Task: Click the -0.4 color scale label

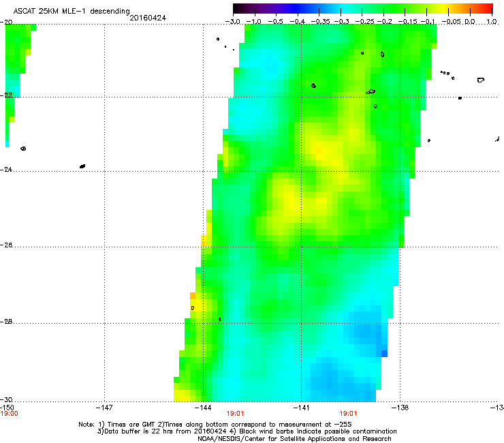Action: [x=298, y=22]
